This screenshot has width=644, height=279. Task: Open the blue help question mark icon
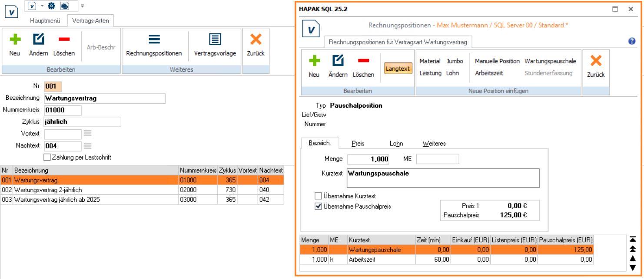[632, 41]
